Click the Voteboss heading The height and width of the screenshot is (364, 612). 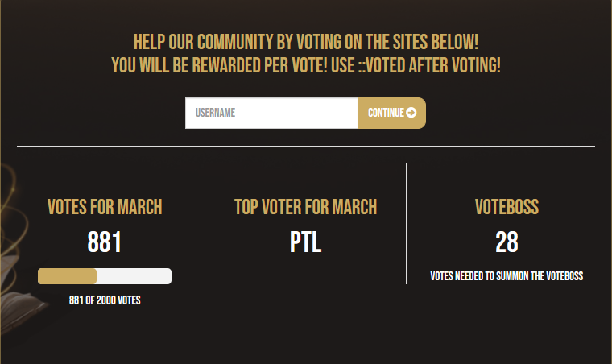[507, 207]
